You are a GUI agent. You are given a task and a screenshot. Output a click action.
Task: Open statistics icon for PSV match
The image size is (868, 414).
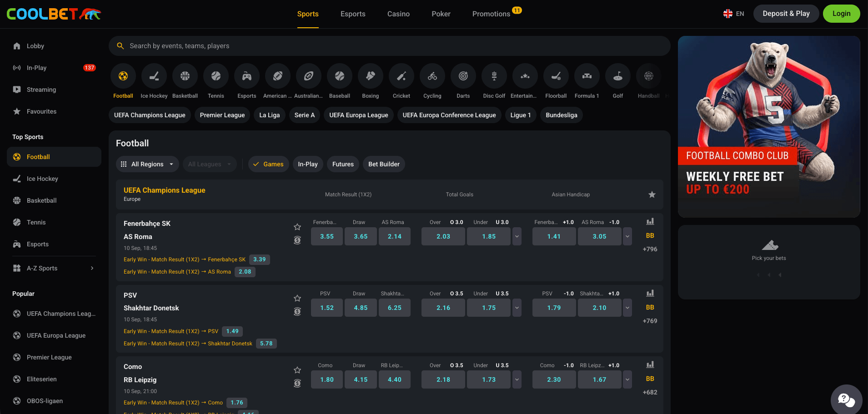[x=650, y=293]
